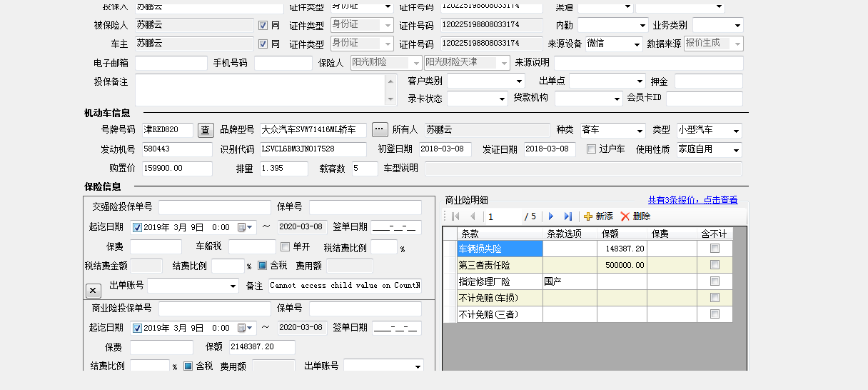Enable the 过户车 checkbox
This screenshot has height=390, width=868.
tap(591, 149)
